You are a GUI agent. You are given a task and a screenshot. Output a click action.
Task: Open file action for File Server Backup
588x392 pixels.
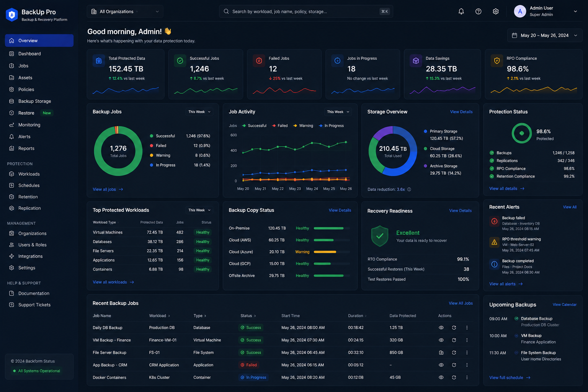[x=441, y=353]
